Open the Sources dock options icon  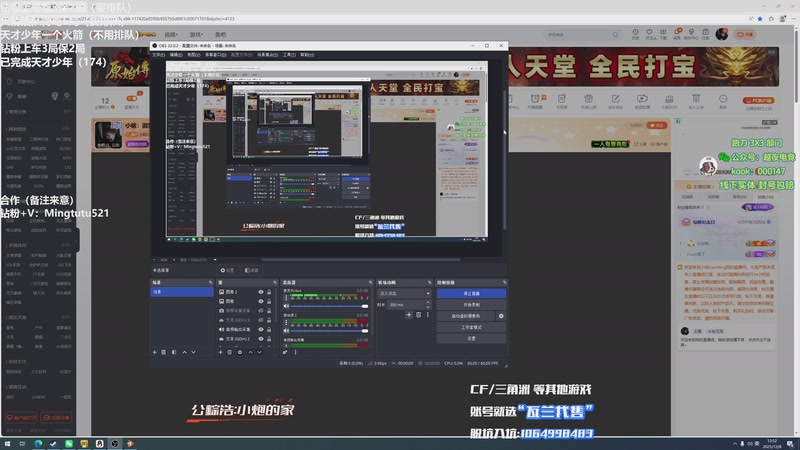click(x=275, y=282)
